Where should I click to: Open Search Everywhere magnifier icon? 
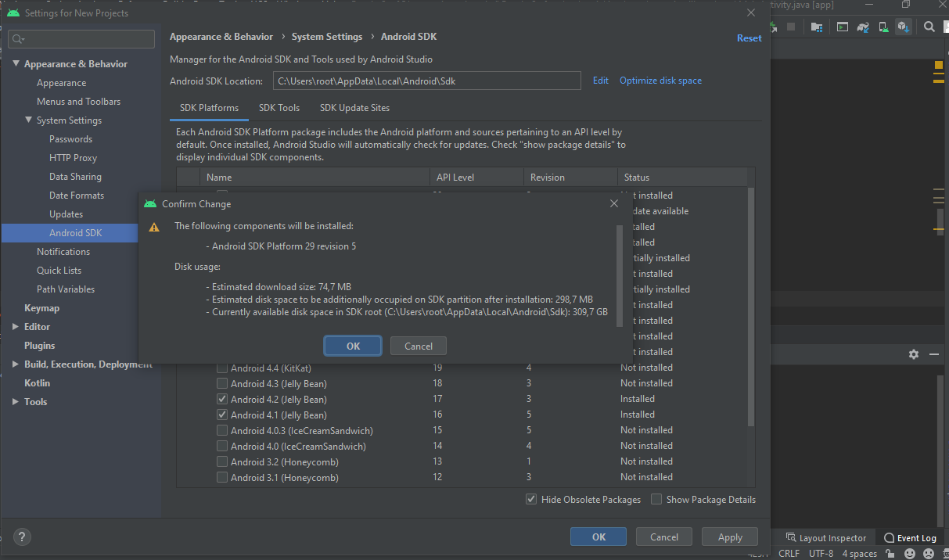pos(929,27)
